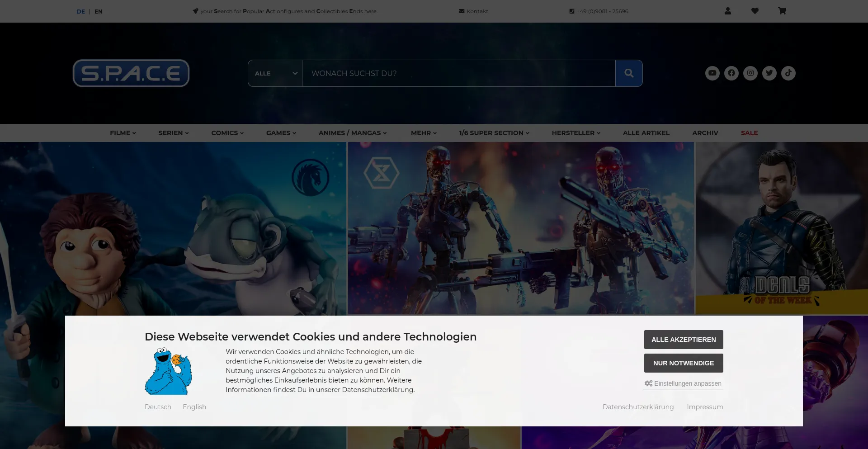Open the ARCHIV menu item
Image resolution: width=868 pixels, height=449 pixels.
click(x=705, y=133)
